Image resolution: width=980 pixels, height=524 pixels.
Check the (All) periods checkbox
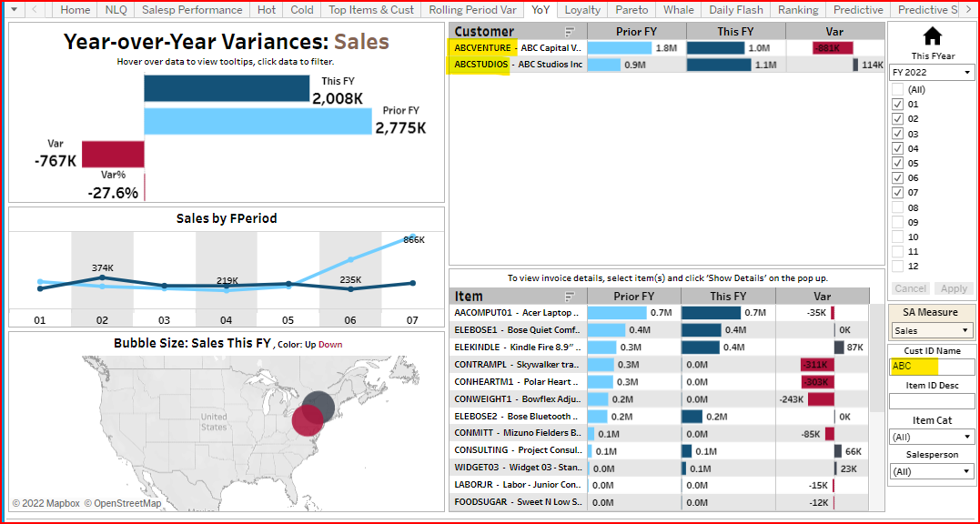click(x=898, y=90)
